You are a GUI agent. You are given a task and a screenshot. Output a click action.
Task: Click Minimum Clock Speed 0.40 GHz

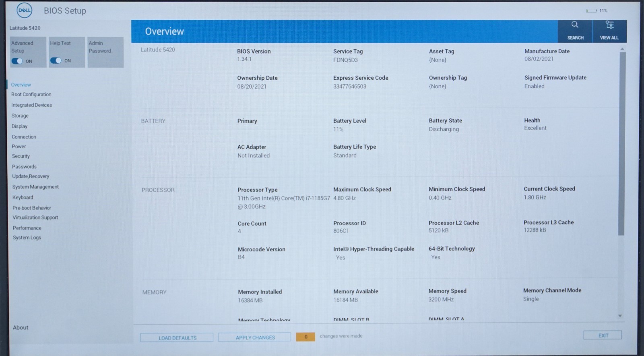pyautogui.click(x=440, y=198)
